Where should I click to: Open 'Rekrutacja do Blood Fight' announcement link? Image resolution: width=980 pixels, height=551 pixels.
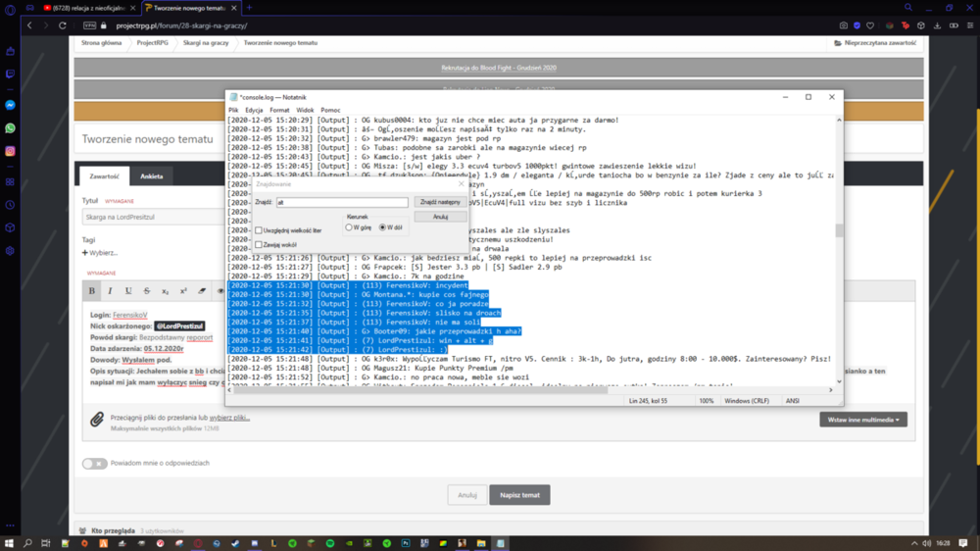(x=499, y=68)
